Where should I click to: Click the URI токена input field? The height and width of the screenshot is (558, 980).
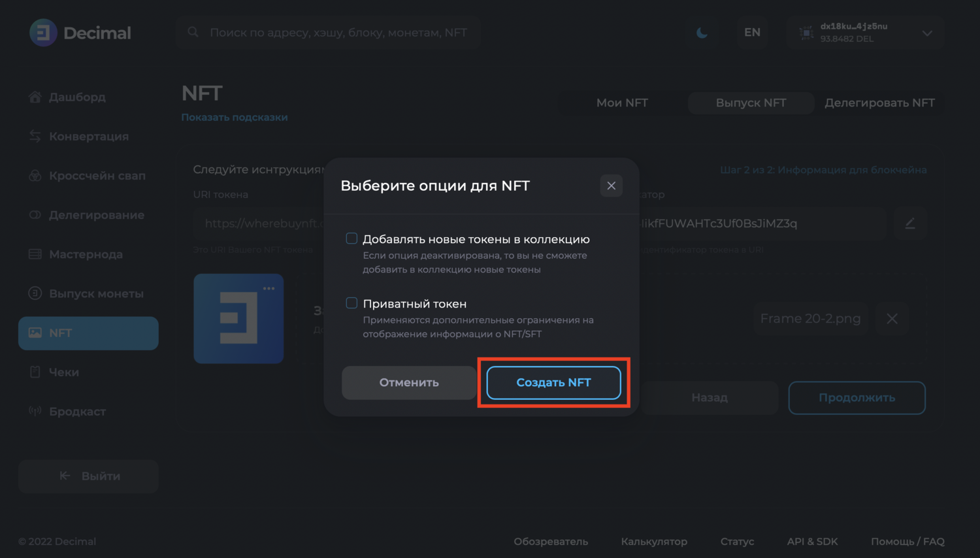(x=259, y=223)
